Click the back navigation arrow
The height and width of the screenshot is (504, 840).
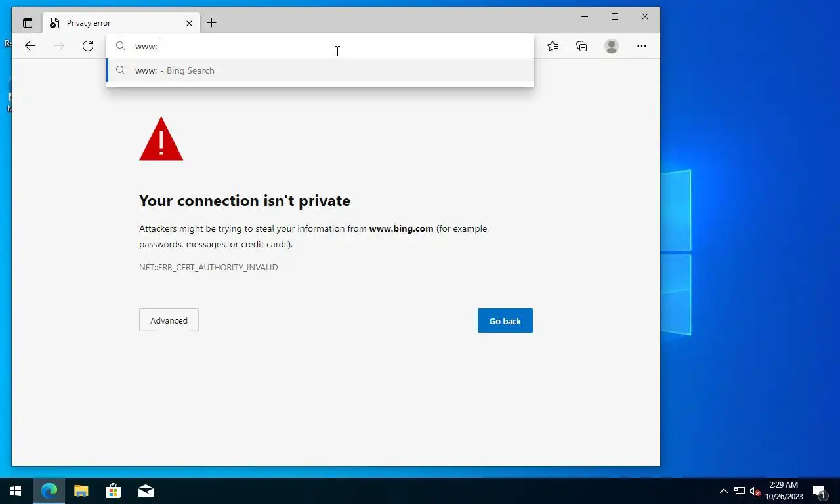tap(30, 46)
